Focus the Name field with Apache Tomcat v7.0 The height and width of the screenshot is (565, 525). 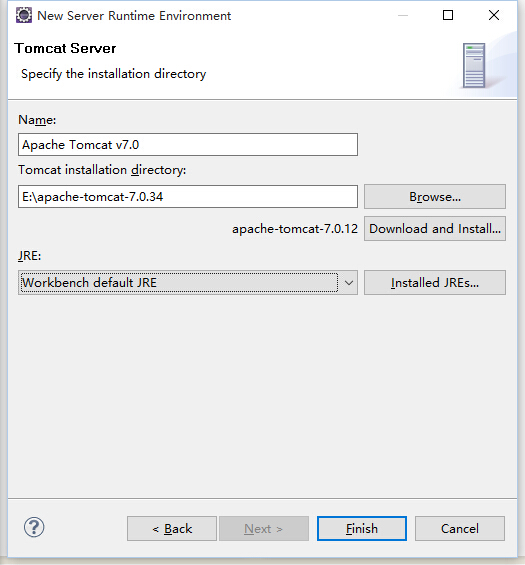(188, 144)
